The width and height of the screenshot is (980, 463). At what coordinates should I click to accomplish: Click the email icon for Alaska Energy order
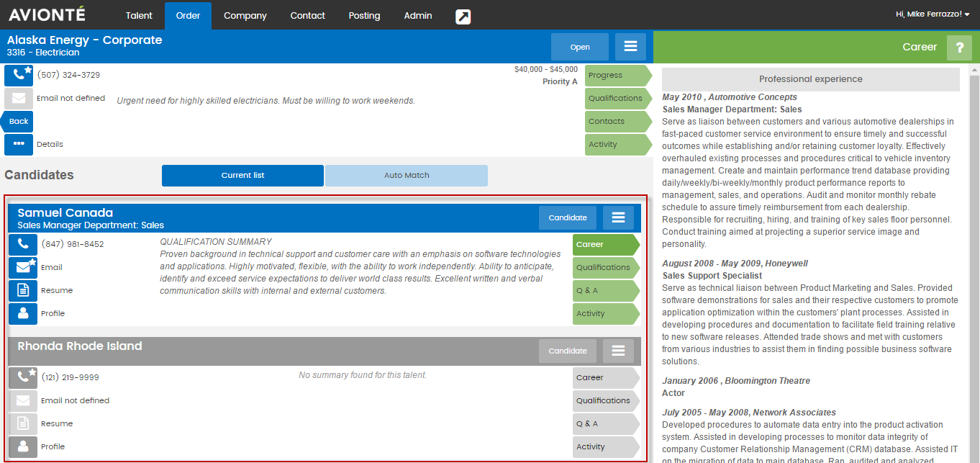[19, 98]
